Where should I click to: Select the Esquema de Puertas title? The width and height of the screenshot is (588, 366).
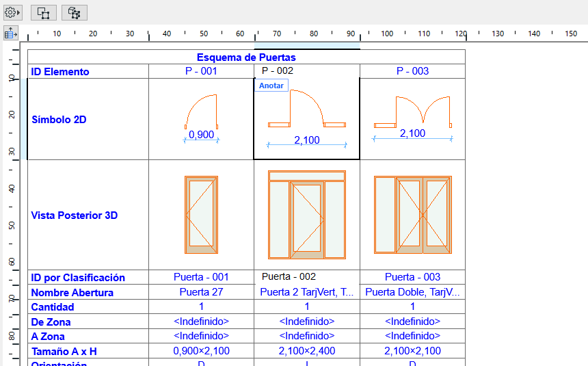click(x=246, y=57)
